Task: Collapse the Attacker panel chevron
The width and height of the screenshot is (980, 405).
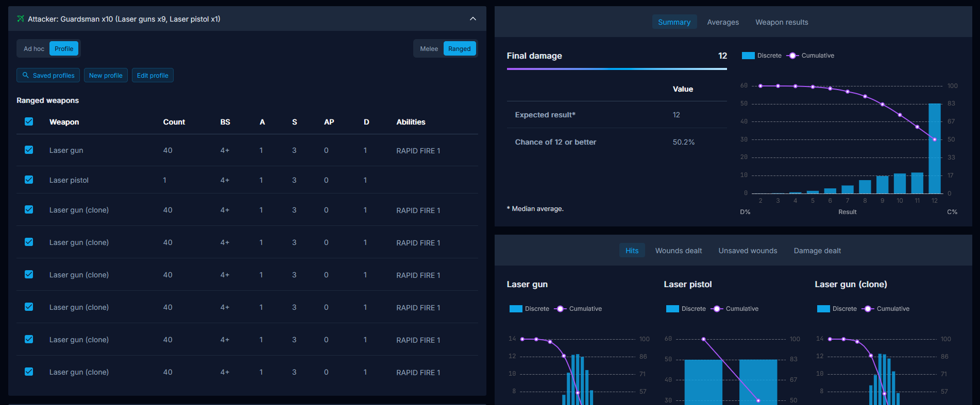Action: 473,19
